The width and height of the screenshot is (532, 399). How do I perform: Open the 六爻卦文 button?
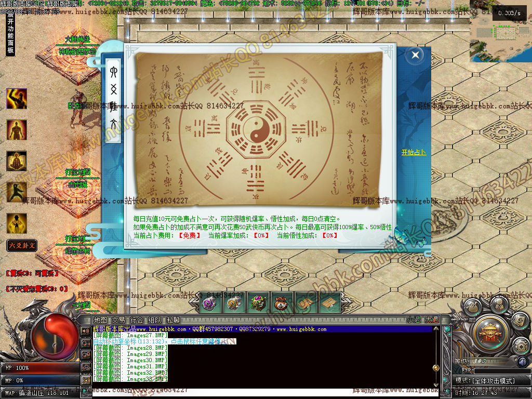22,245
